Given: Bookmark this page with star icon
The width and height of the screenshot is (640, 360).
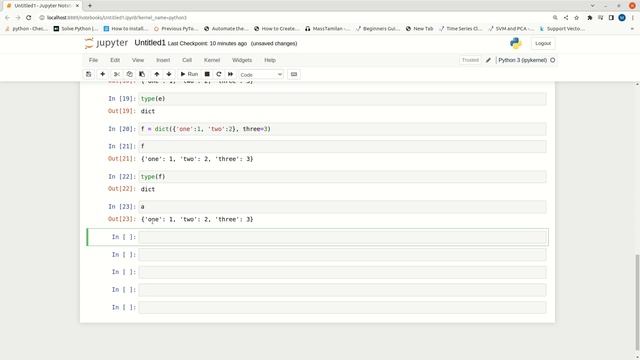Looking at the screenshot, I should (x=576, y=18).
